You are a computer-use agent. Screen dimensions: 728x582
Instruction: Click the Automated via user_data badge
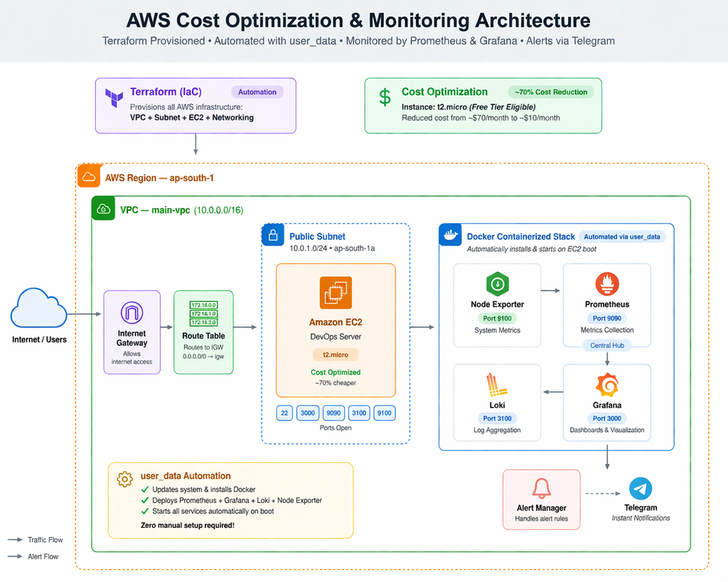click(x=622, y=236)
